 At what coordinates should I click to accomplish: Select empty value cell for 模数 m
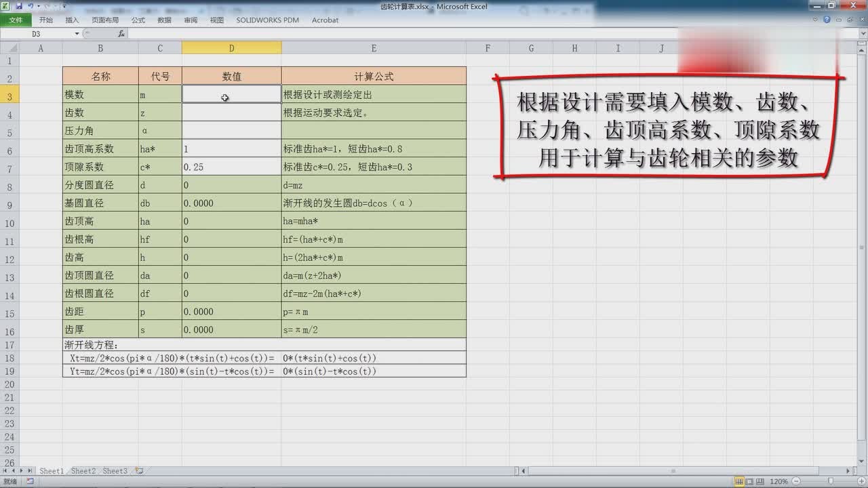[x=231, y=94]
